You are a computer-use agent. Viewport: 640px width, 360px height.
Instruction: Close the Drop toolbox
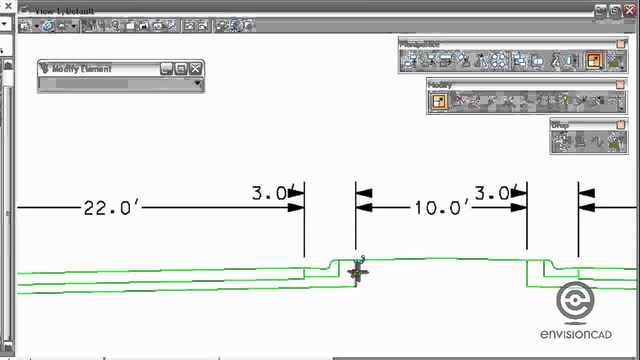click(620, 125)
